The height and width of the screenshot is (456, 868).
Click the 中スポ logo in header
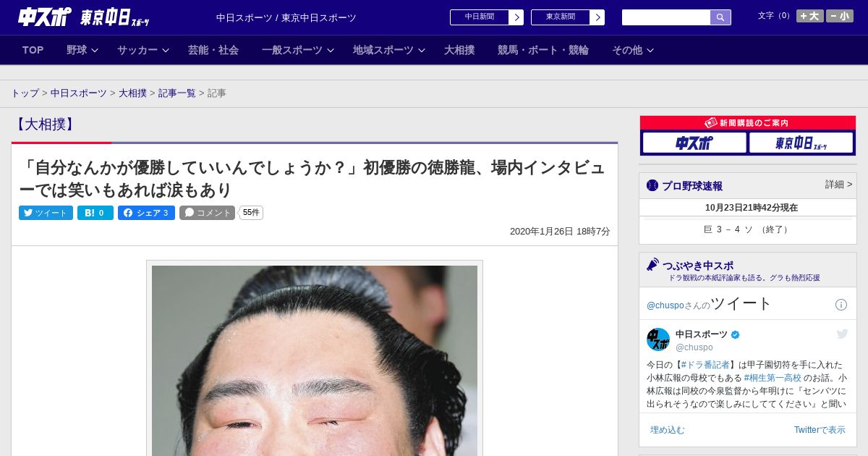(x=44, y=17)
